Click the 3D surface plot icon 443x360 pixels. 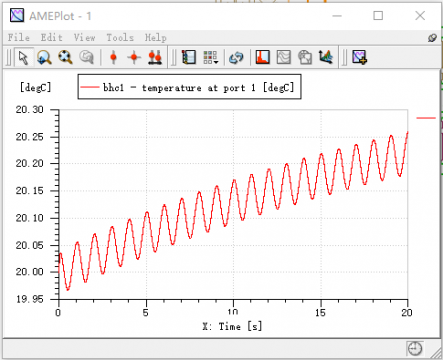[325, 58]
